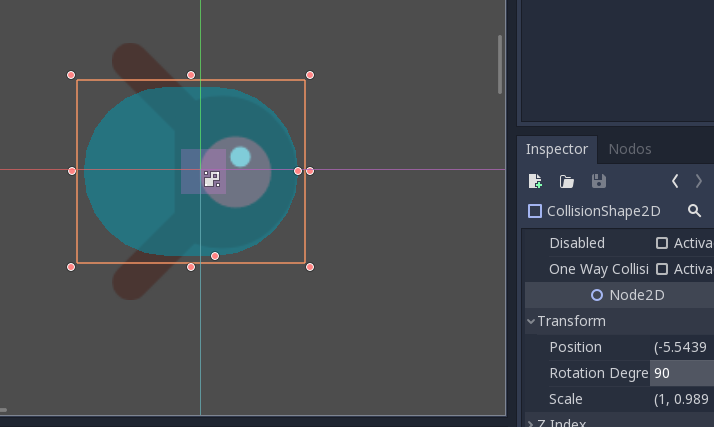The width and height of the screenshot is (714, 427).
Task: Click the Scale value field
Action: coord(681,399)
